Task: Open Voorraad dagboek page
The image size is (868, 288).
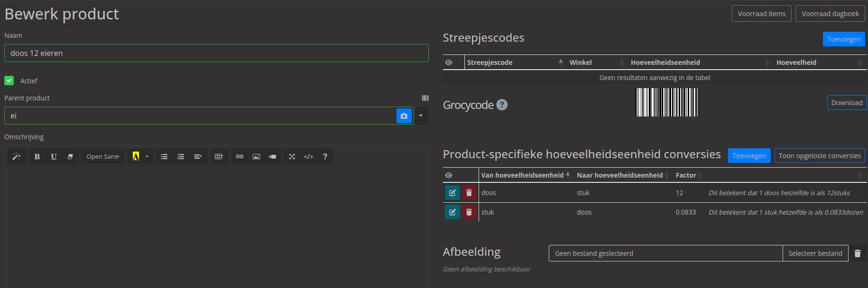Action: [x=830, y=14]
